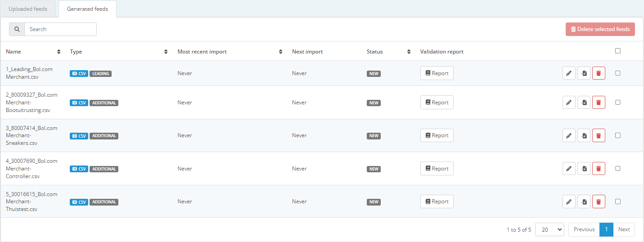Screen dimensions: 644x242
Task: Click the import file icon for 5_30016615 Thuistest feed
Action: (584, 202)
